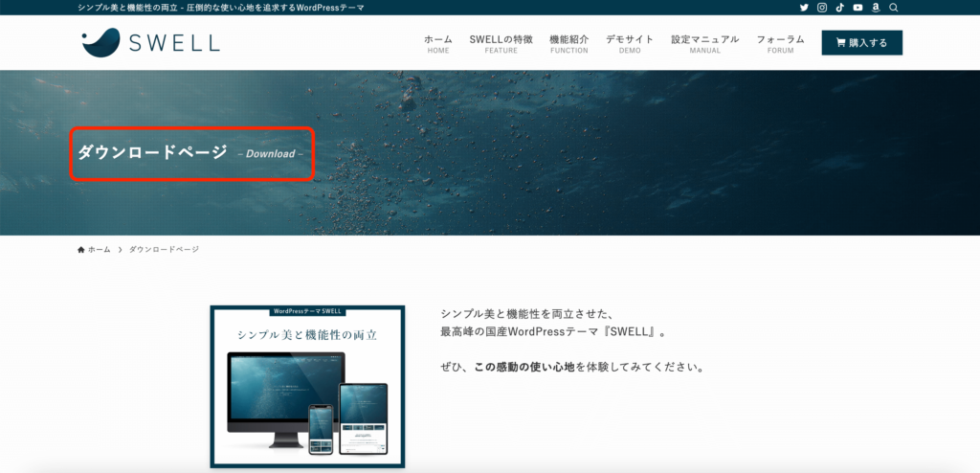This screenshot has width=980, height=473.
Task: Open the TikTok icon in top bar
Action: click(x=840, y=8)
